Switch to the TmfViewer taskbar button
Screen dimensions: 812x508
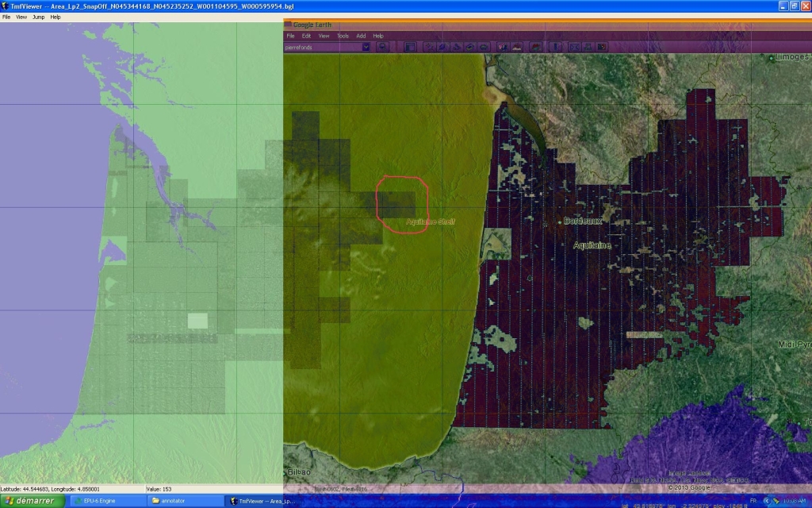pos(262,501)
